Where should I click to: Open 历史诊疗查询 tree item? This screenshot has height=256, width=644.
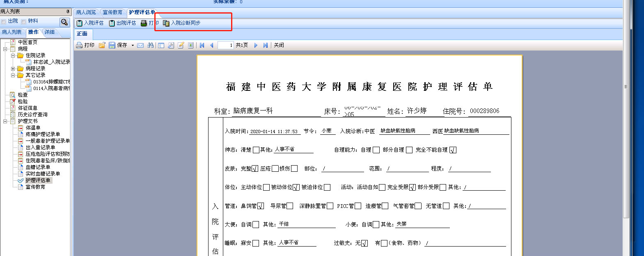click(32, 115)
